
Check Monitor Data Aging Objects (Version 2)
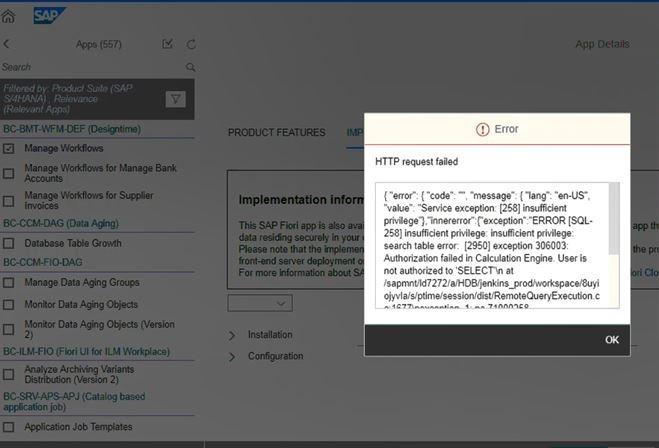[x=8, y=329]
